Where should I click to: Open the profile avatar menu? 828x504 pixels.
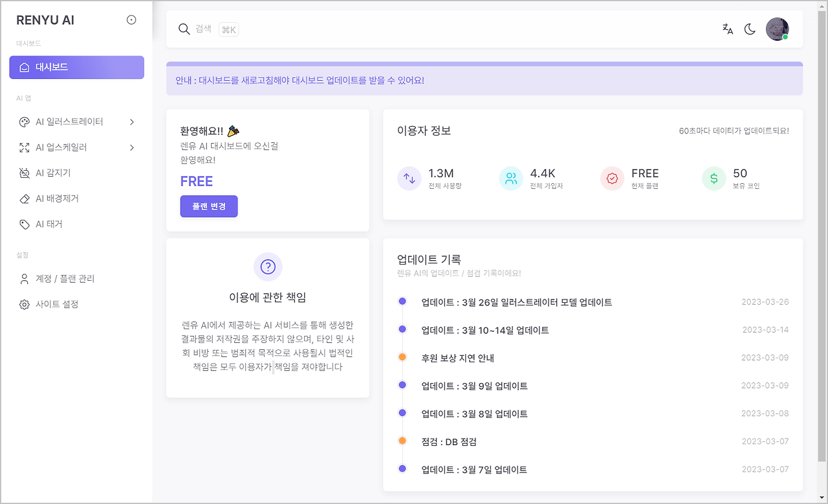777,28
